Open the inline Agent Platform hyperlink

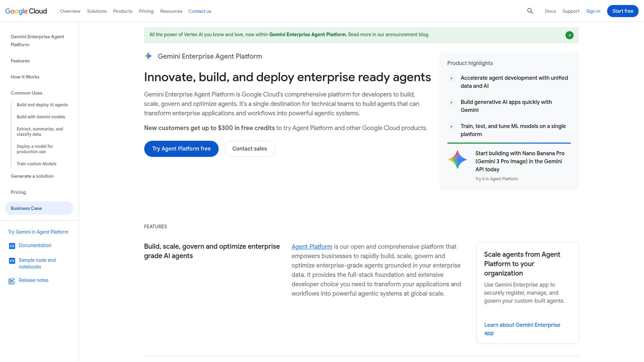[x=312, y=247]
